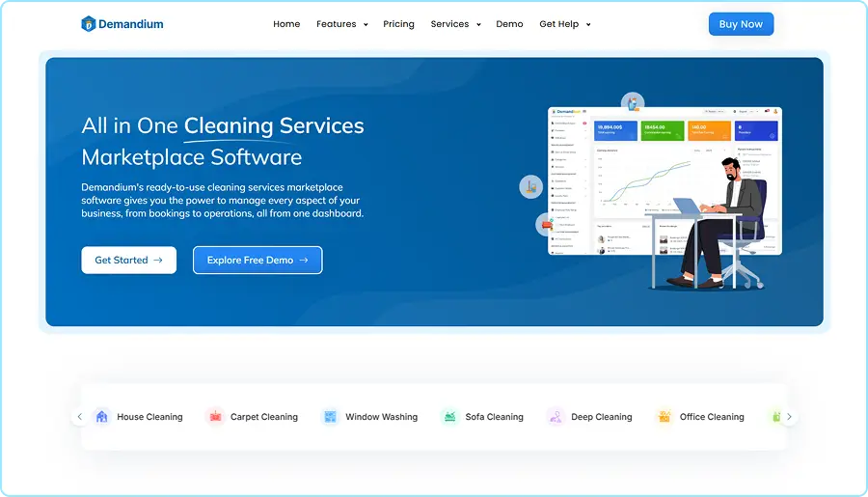
Task: Click the blue stat card in dashboard preview
Action: [x=615, y=130]
